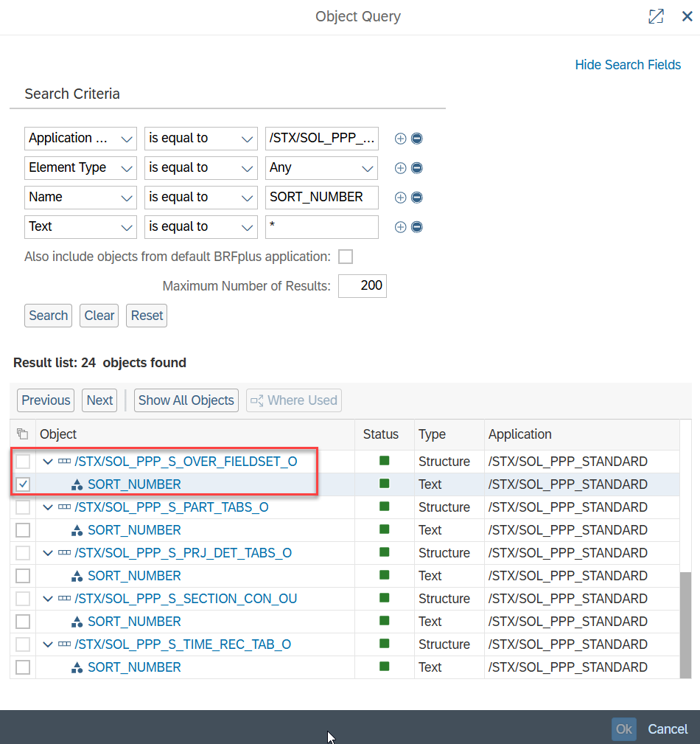700x744 pixels.
Task: Open the operator dropdown for the Name row
Action: [x=200, y=198]
